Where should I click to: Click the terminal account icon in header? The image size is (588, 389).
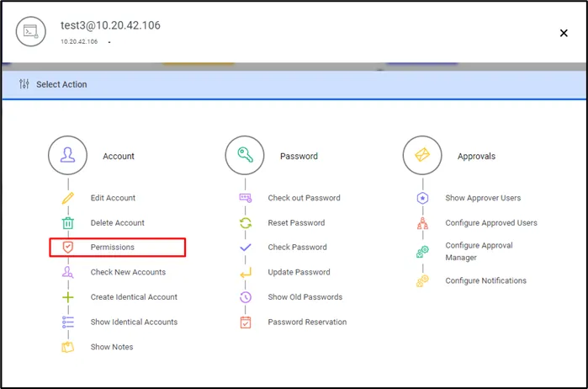coord(31,31)
